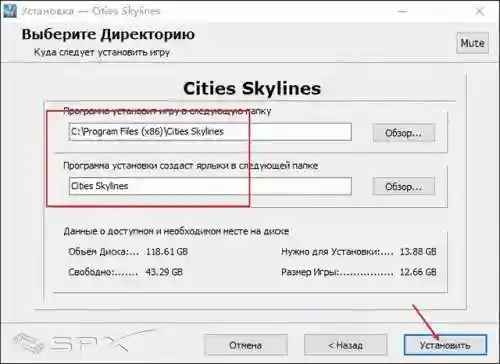500x364 pixels.
Task: Start installation with the Установить button
Action: pos(445,345)
